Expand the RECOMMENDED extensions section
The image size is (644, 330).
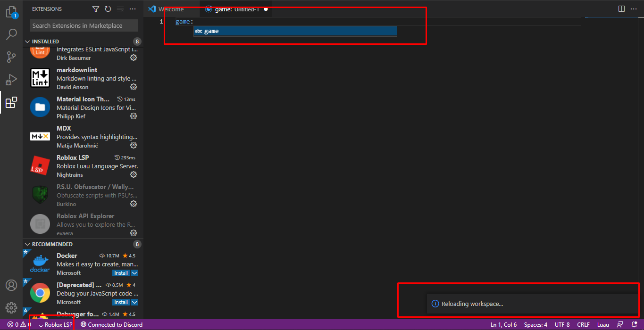pos(27,244)
